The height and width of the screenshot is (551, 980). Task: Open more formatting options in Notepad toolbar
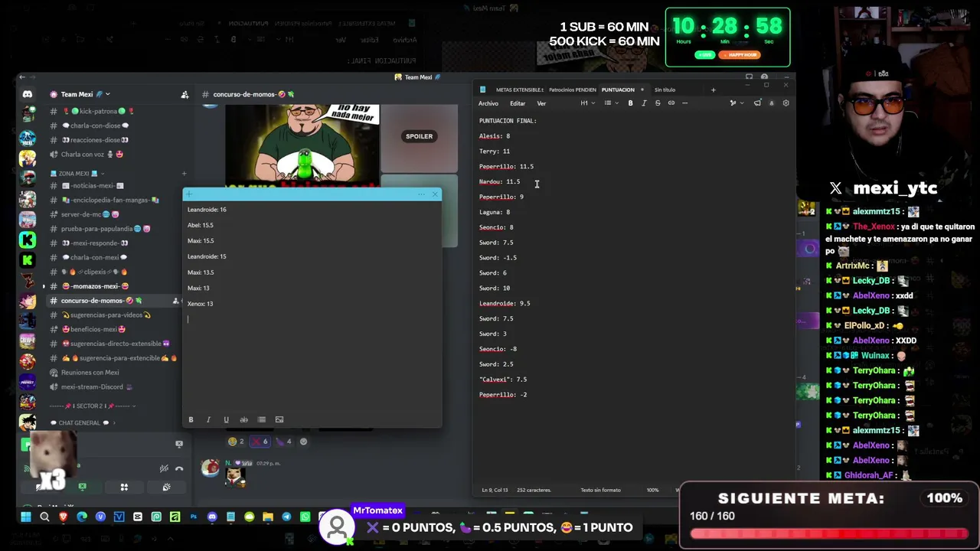point(685,103)
